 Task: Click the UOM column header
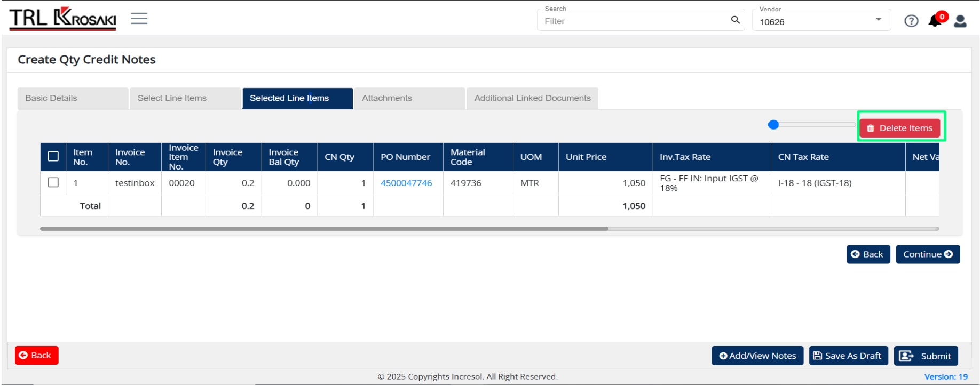click(x=535, y=157)
